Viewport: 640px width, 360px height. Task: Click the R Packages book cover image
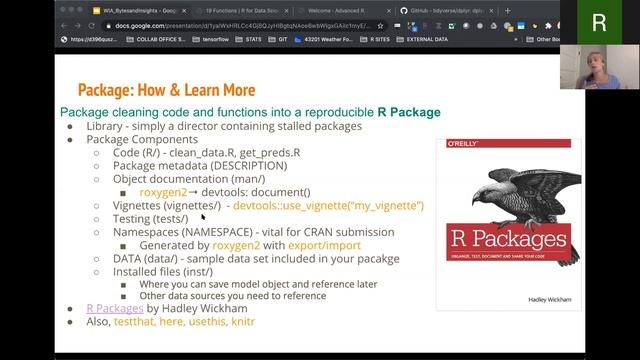point(509,224)
